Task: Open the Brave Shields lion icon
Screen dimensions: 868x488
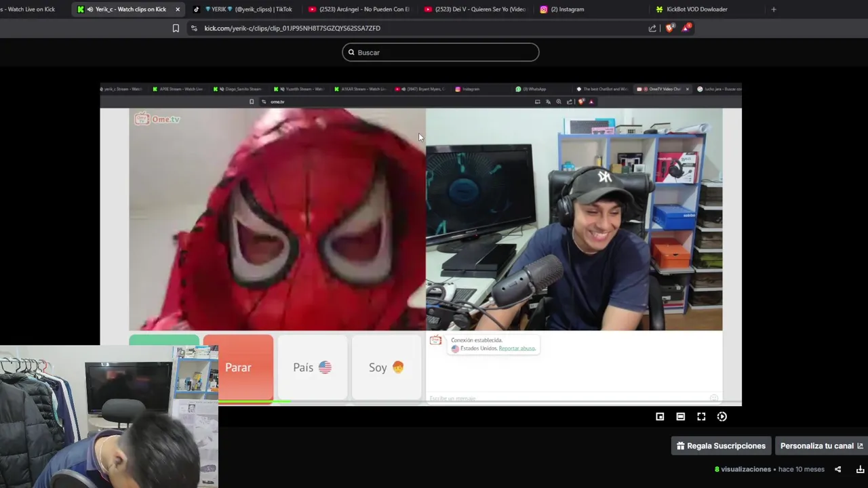Action: coord(670,28)
